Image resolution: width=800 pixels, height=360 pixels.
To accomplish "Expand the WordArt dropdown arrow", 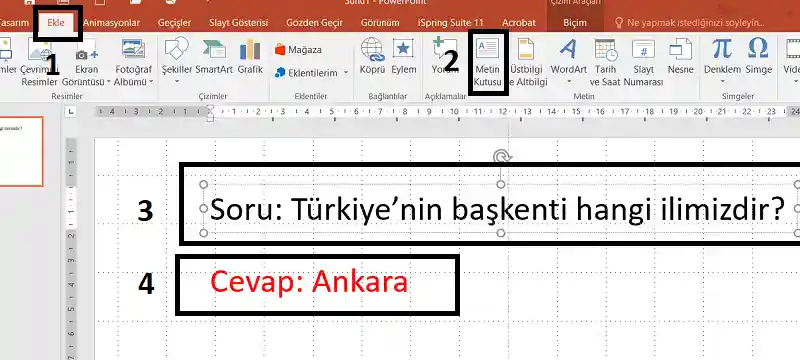I will click(568, 81).
